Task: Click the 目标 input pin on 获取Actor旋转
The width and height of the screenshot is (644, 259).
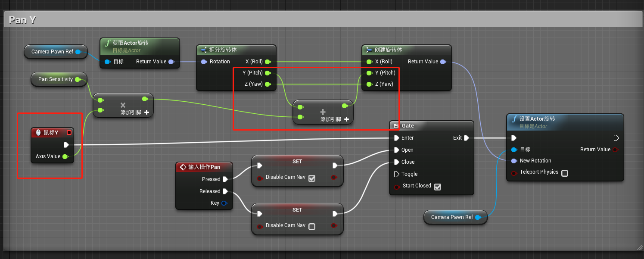Action: click(107, 62)
